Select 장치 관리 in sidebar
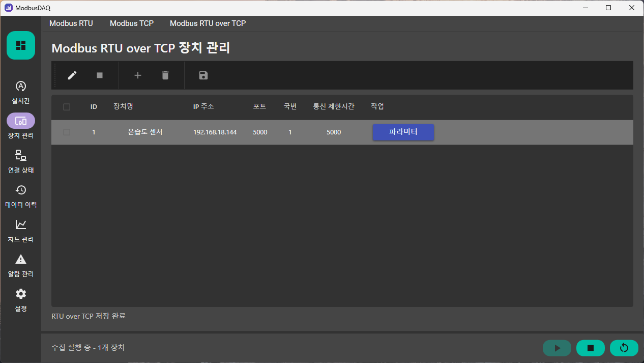644x363 pixels. (x=21, y=127)
